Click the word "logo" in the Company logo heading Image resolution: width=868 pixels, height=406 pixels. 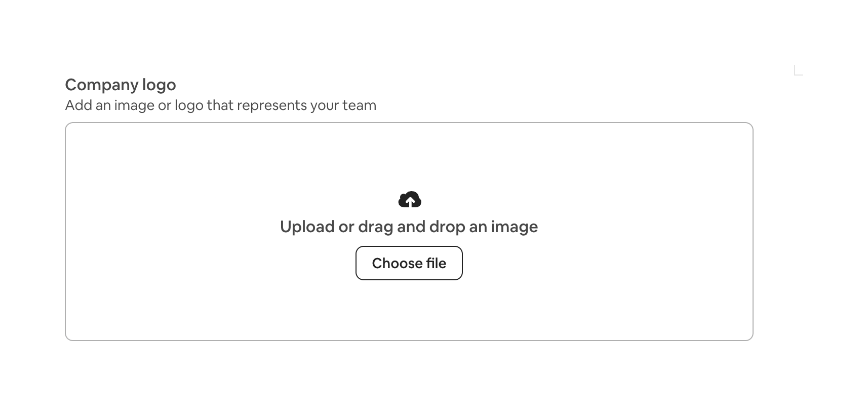[159, 85]
